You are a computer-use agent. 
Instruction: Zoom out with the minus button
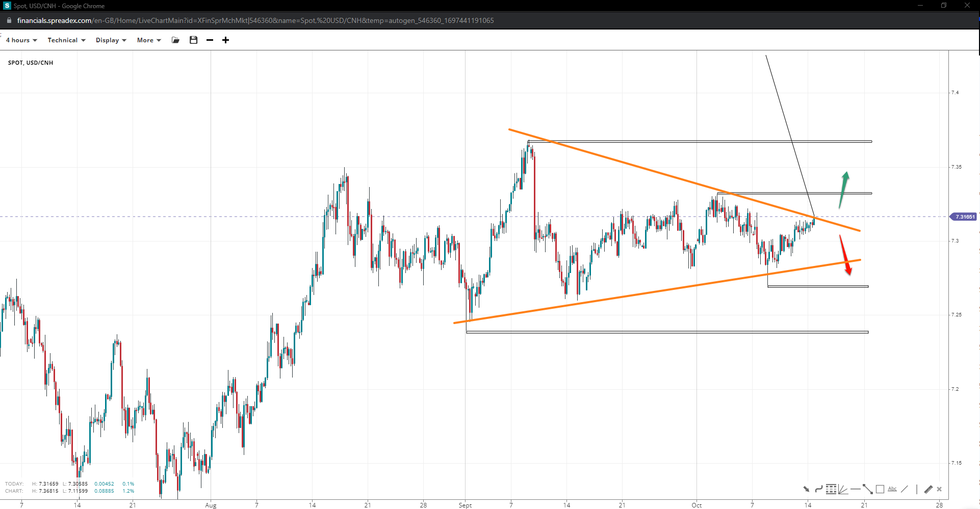(210, 40)
